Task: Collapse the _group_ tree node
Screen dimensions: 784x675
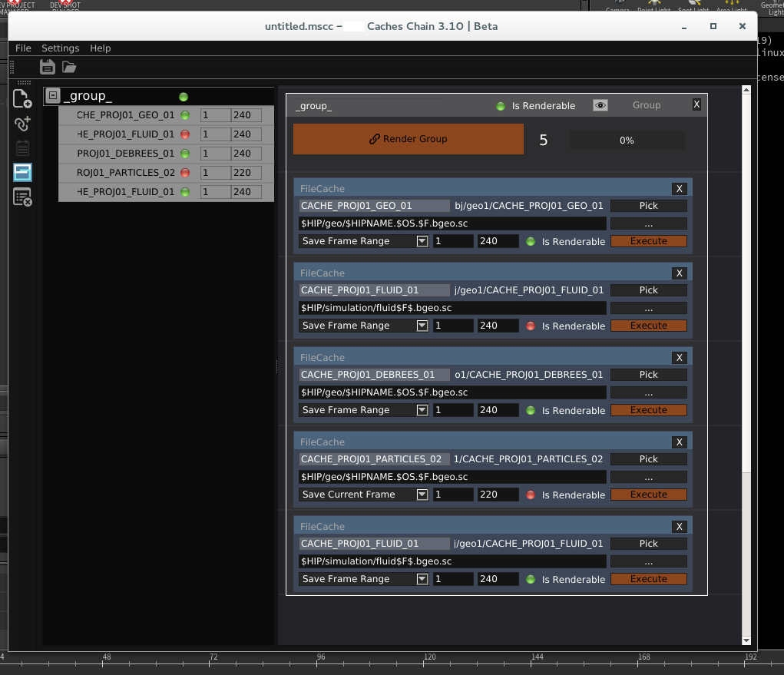Action: [x=52, y=96]
